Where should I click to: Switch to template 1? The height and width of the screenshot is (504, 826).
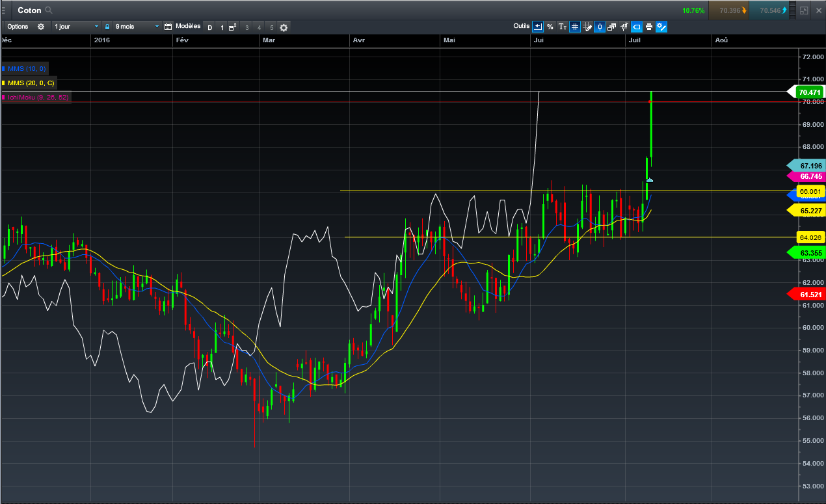[x=222, y=27]
